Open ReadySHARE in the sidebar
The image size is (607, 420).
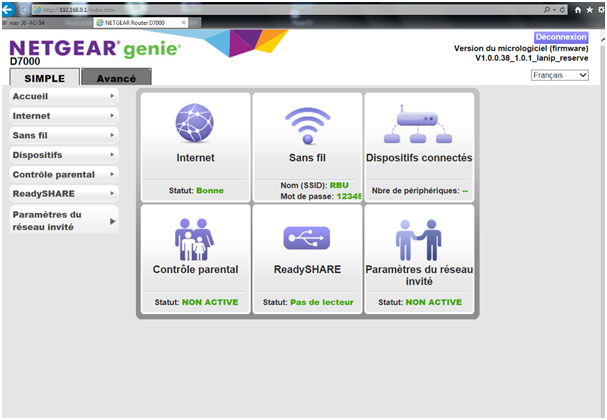pos(64,194)
